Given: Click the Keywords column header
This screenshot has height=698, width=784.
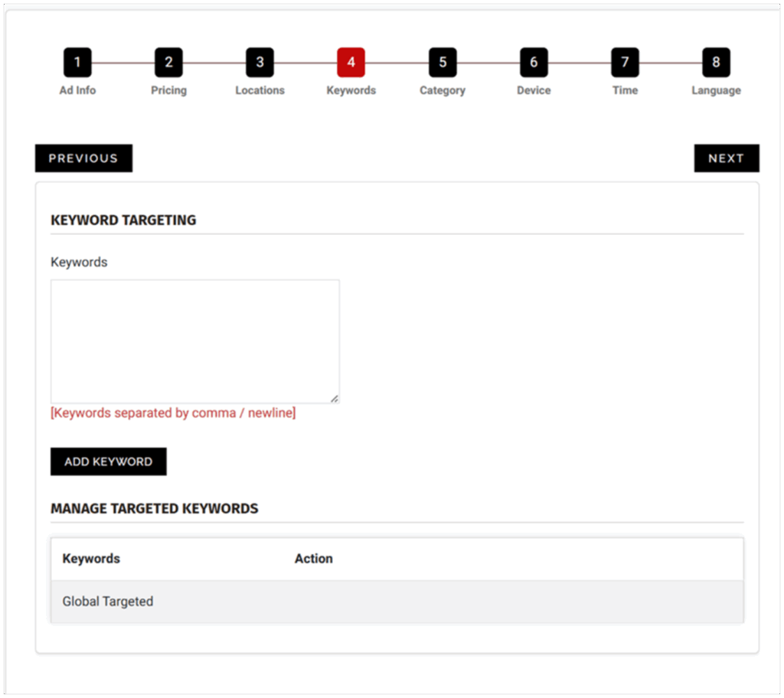Looking at the screenshot, I should [91, 559].
